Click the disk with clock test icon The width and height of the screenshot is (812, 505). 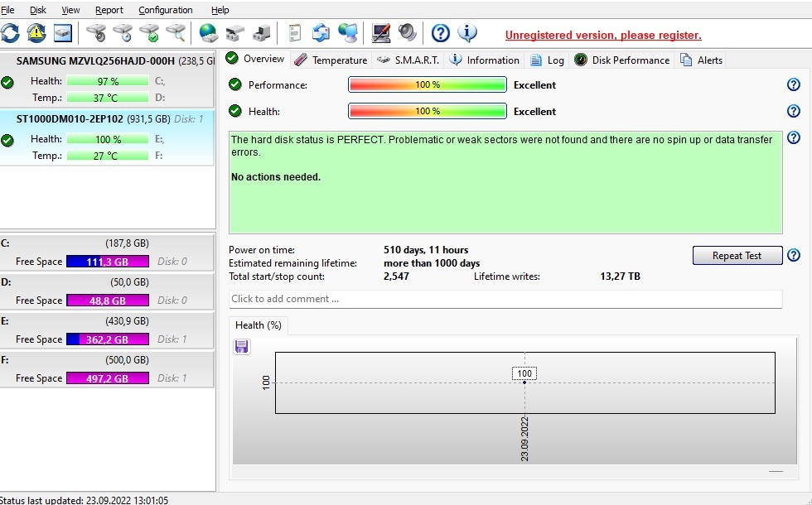[x=123, y=34]
